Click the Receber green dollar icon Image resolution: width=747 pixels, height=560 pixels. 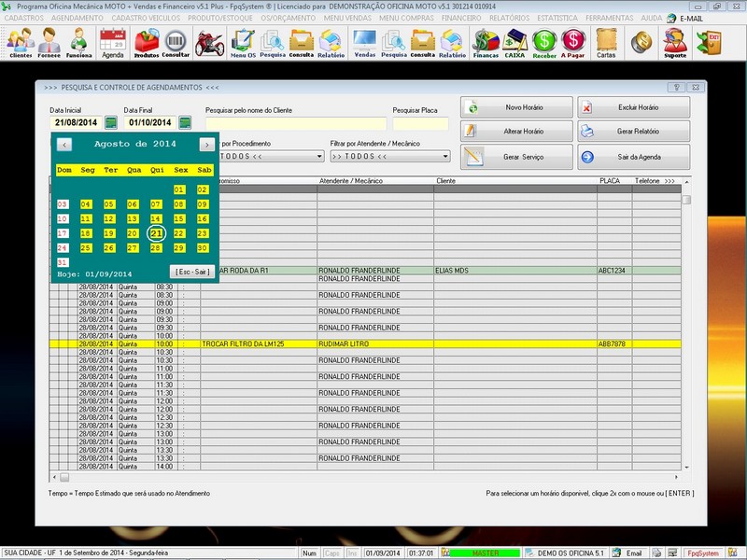click(544, 42)
